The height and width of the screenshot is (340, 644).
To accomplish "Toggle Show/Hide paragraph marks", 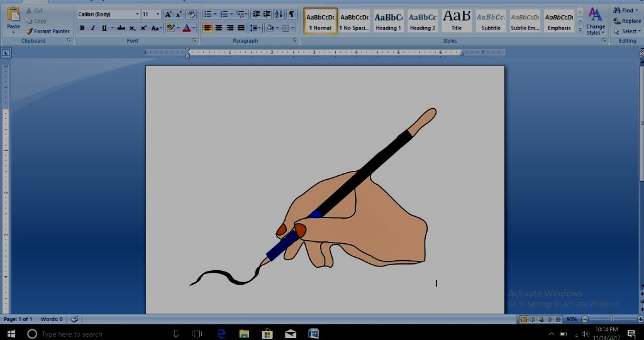I will point(291,14).
